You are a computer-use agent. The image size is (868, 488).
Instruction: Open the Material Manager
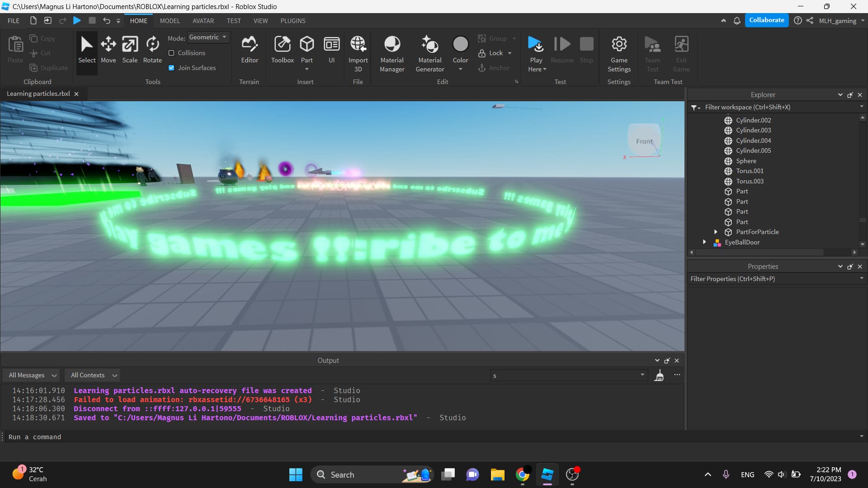(x=392, y=51)
